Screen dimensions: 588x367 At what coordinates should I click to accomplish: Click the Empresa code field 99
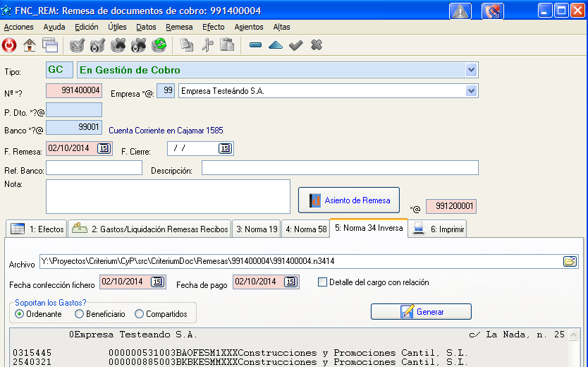point(166,91)
